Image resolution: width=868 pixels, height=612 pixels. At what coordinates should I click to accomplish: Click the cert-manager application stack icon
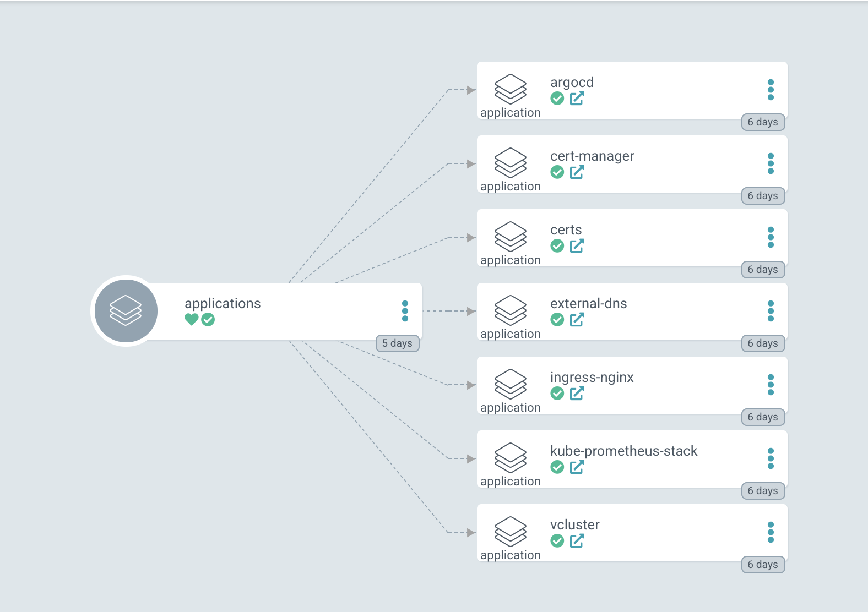coord(511,163)
